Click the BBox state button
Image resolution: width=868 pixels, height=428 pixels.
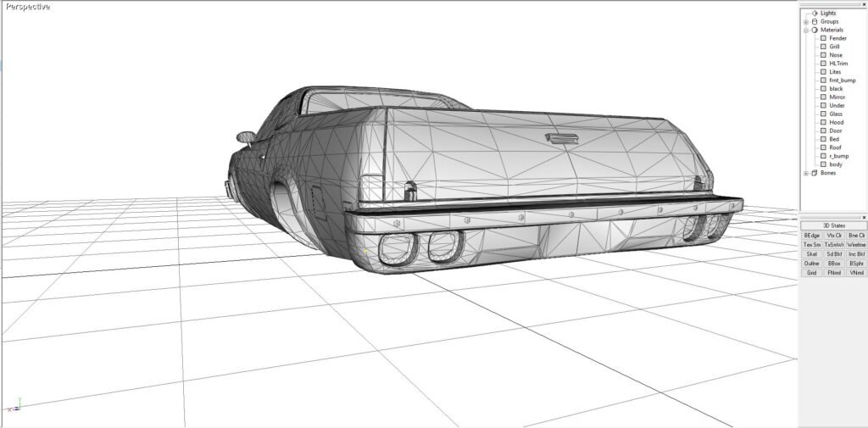point(834,264)
